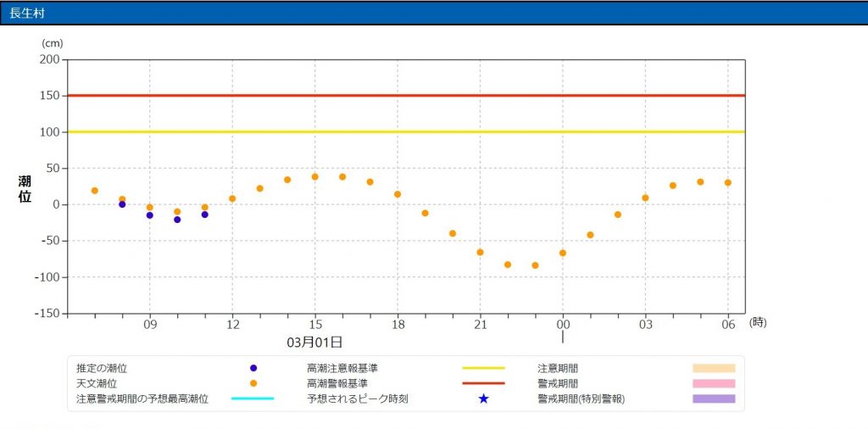Click the 200 y-axis tick label
868x429 pixels.
click(x=50, y=60)
